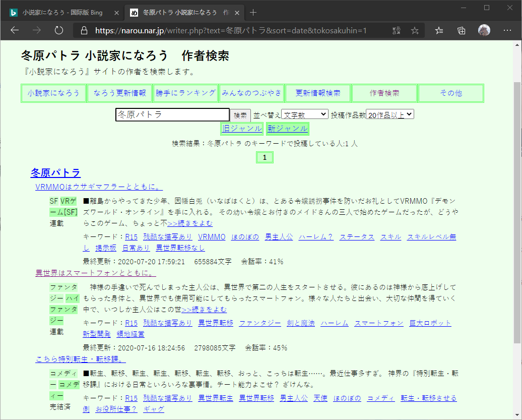Click 続きをよむ in the スマートフォン description
Viewport: 522px width, 420px height.
tap(204, 310)
